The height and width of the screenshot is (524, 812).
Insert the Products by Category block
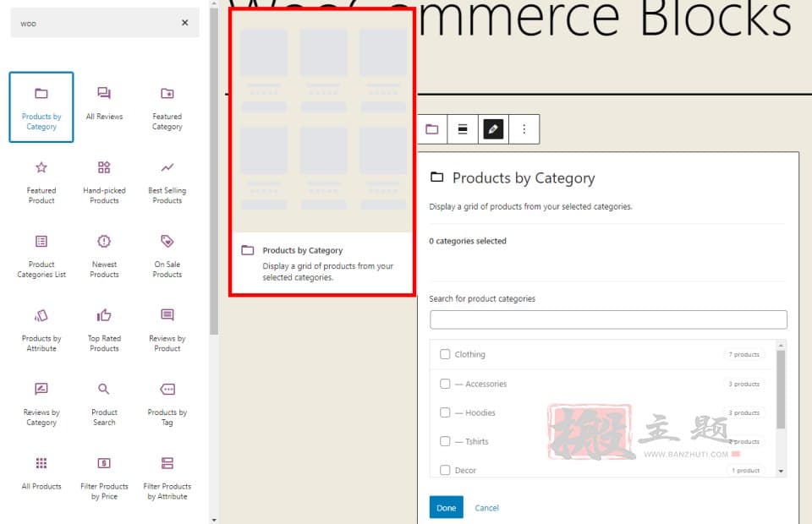(41, 107)
